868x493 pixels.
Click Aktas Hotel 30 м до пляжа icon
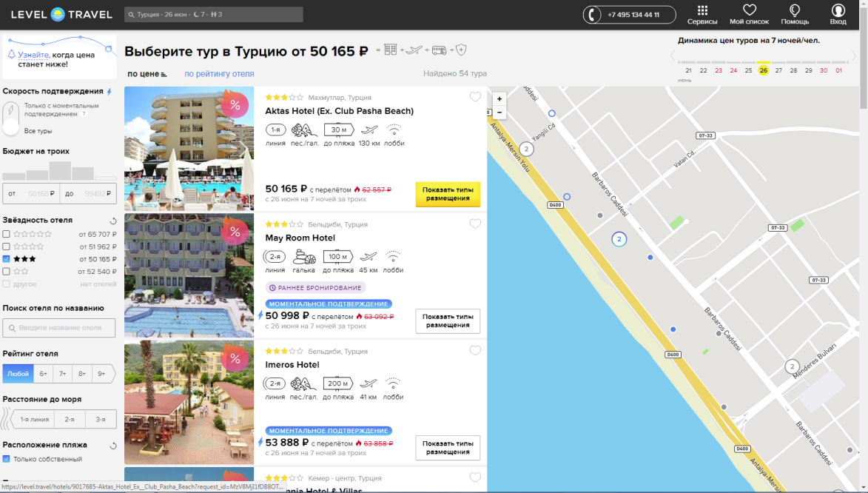[339, 130]
